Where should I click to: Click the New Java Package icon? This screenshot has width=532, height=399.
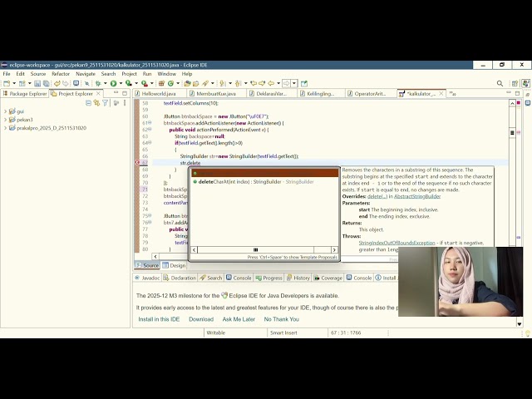[x=161, y=83]
